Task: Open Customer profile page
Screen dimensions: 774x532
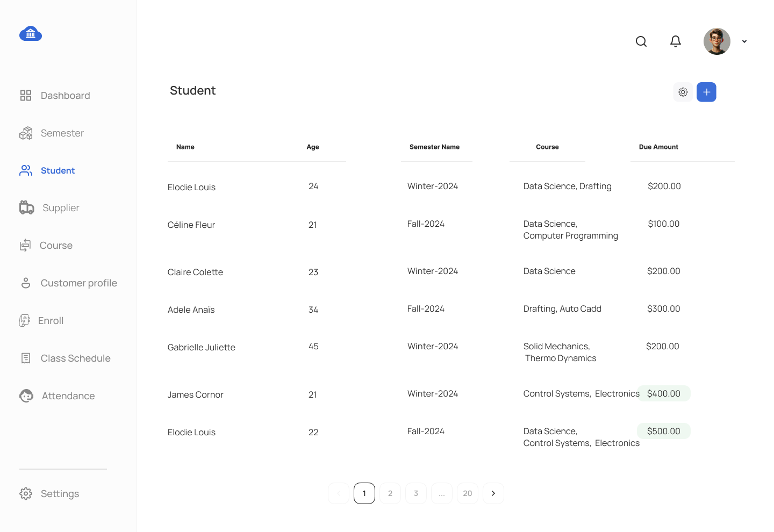Action: [79, 283]
